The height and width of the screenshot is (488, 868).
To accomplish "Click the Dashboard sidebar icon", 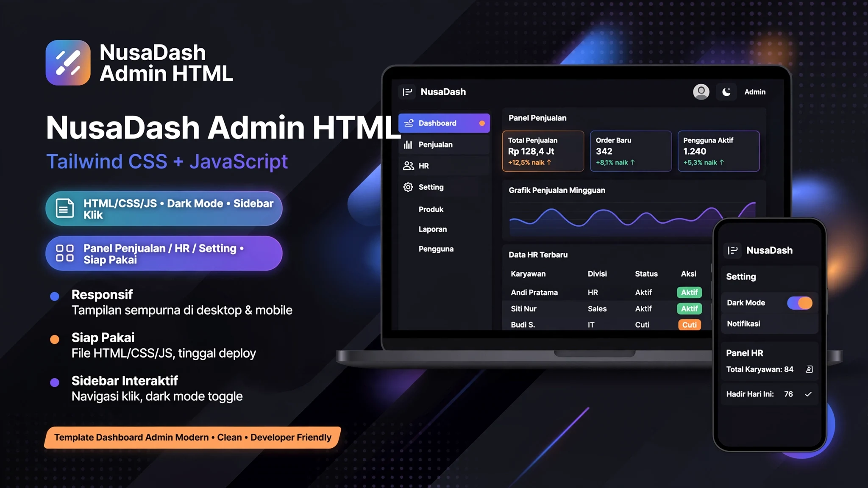I will click(x=409, y=123).
